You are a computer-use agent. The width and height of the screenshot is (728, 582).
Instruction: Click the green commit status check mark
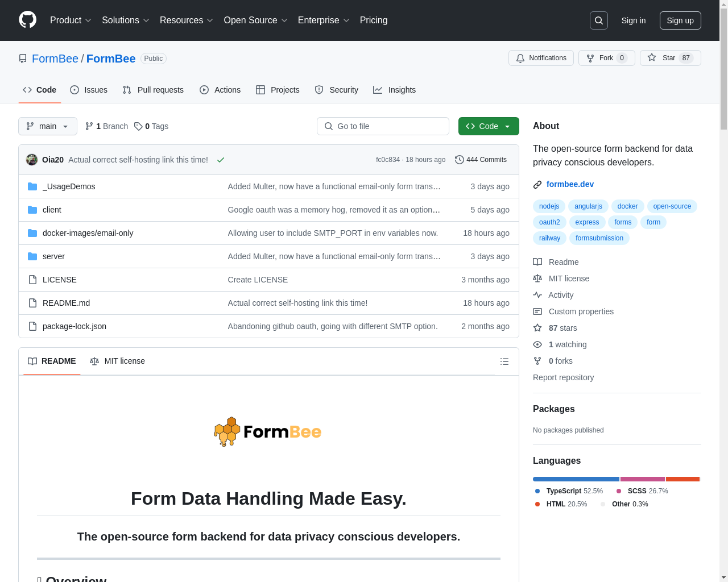pos(221,160)
